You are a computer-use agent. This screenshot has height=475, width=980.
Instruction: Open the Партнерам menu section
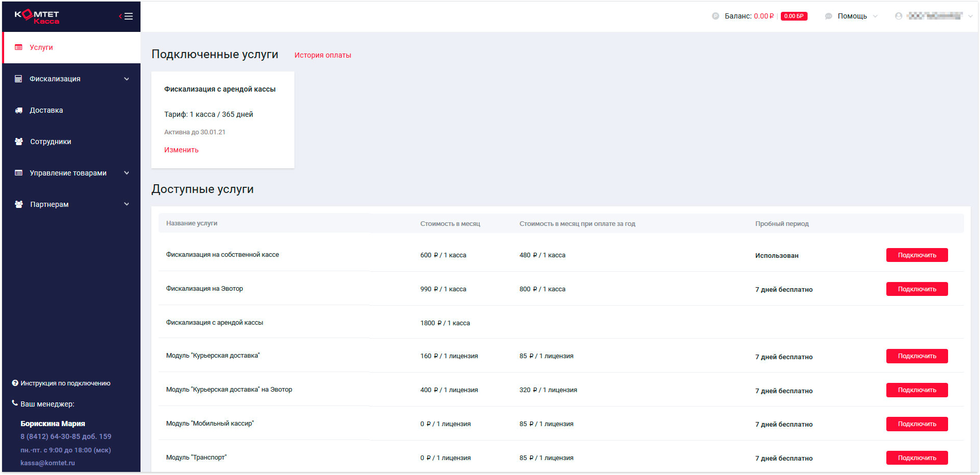72,204
